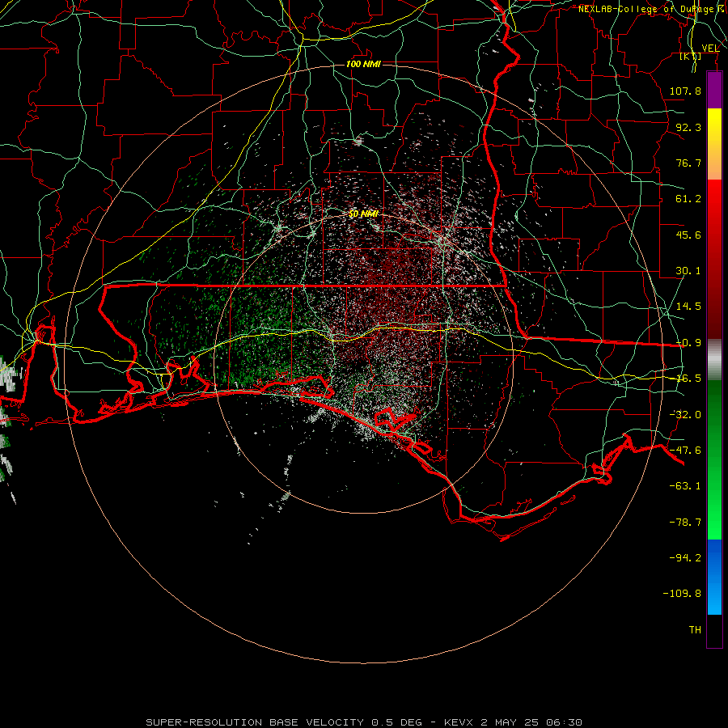Click the 61.2 scale value
The image size is (728, 728).
coord(688,199)
